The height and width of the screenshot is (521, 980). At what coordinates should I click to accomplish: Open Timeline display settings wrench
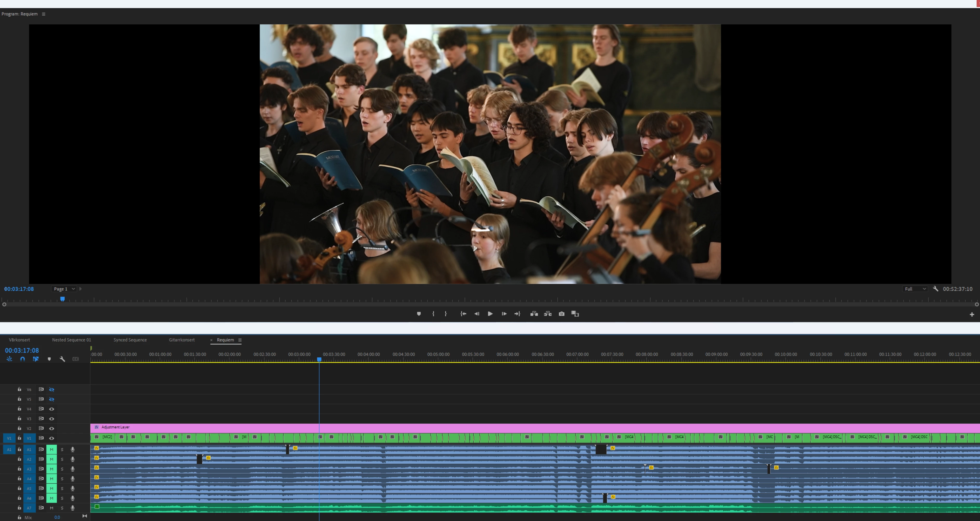(62, 359)
